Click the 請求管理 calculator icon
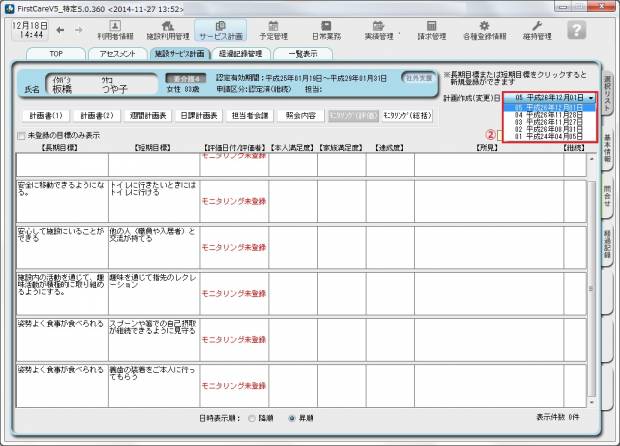The width and height of the screenshot is (620, 446). click(431, 29)
